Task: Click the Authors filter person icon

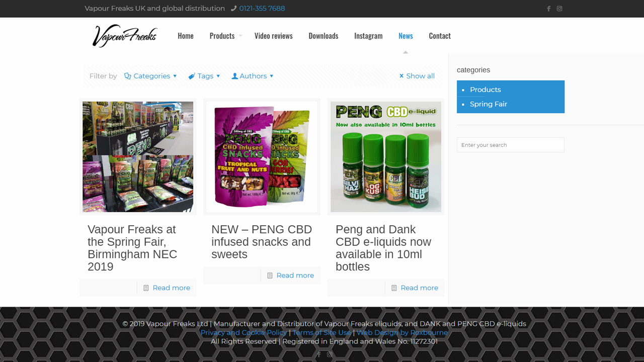Action: click(234, 76)
